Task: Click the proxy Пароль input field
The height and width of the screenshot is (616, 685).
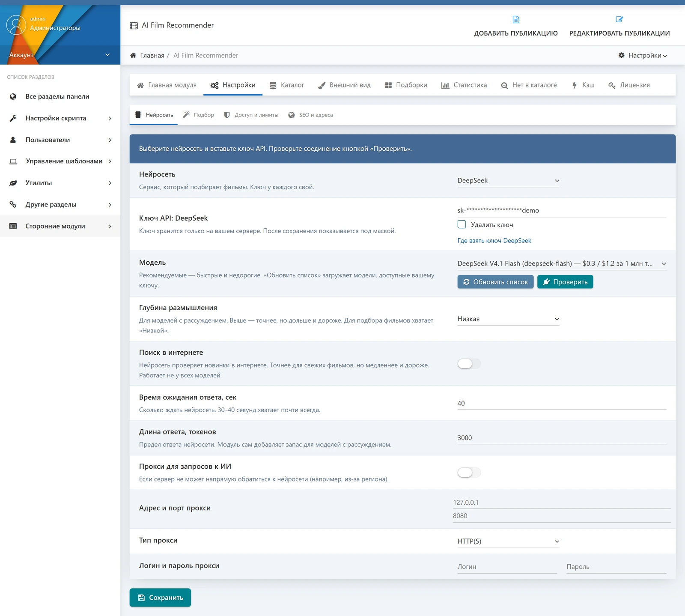Action: [x=616, y=567]
